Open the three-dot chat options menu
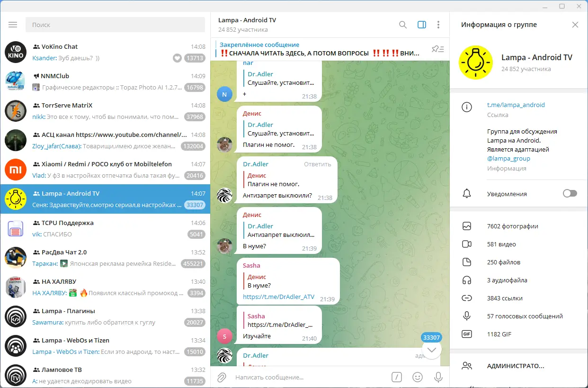Screen dimensions: 588x388 point(438,24)
